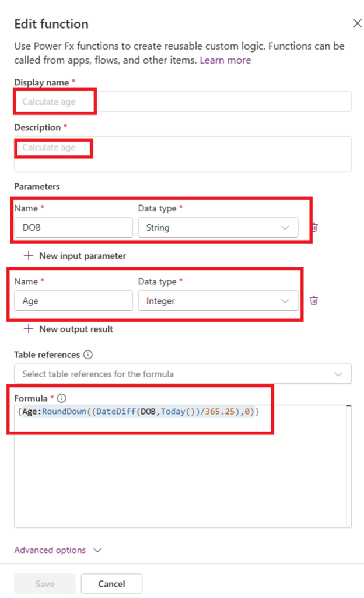364x598 pixels.
Task: Click inside the Formula editor
Action: [183, 467]
